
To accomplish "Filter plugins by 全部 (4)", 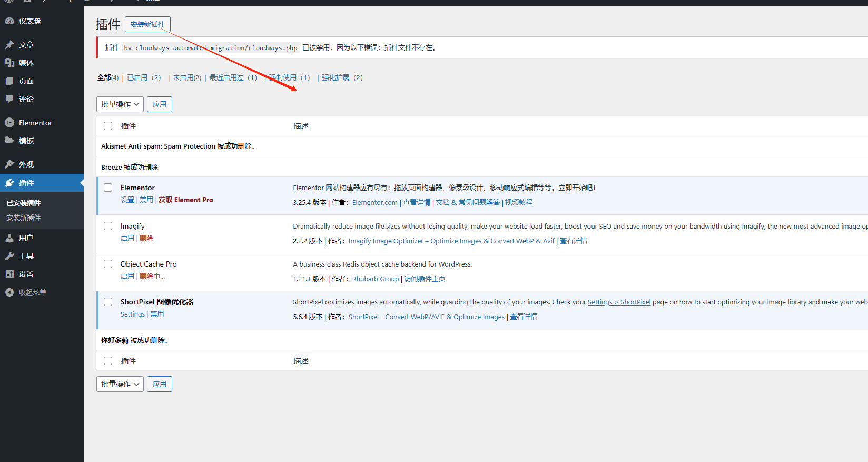I will click(x=108, y=77).
